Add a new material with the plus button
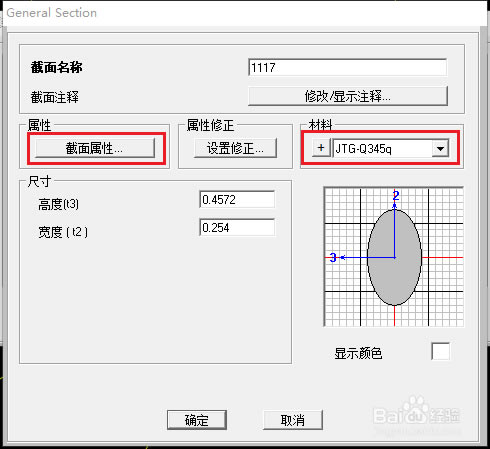The height and width of the screenshot is (449, 490). pos(321,148)
